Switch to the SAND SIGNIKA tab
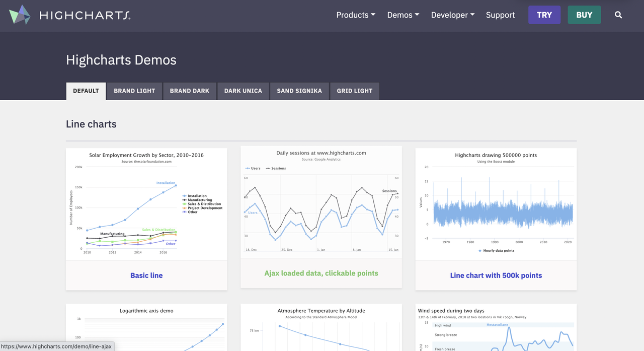The image size is (644, 351). (x=299, y=91)
